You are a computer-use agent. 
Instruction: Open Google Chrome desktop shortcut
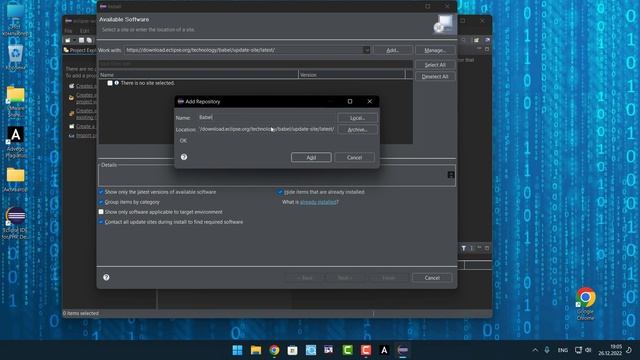[x=585, y=304]
